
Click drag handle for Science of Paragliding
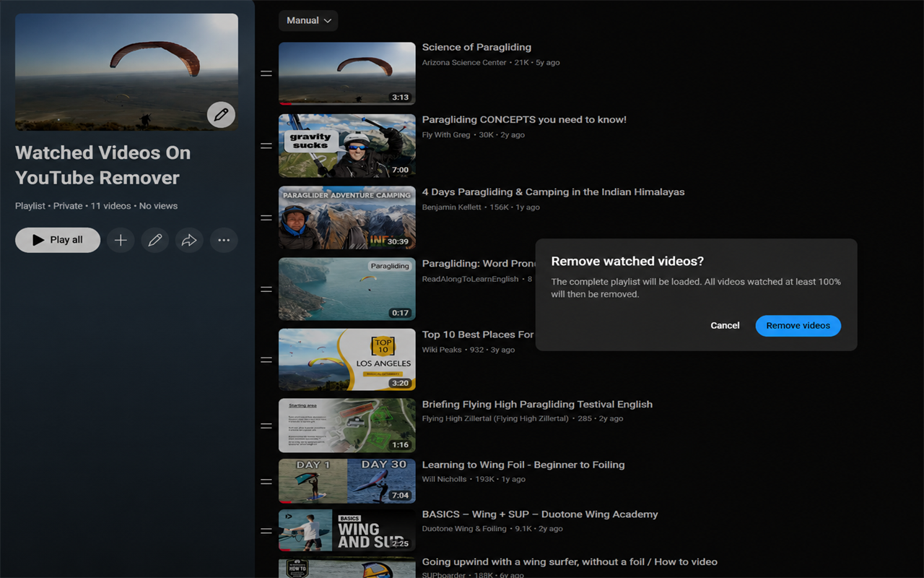(266, 74)
